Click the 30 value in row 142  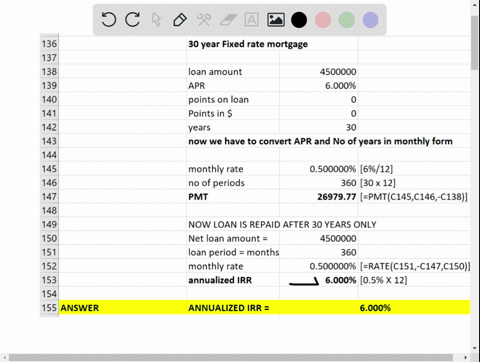(351, 127)
